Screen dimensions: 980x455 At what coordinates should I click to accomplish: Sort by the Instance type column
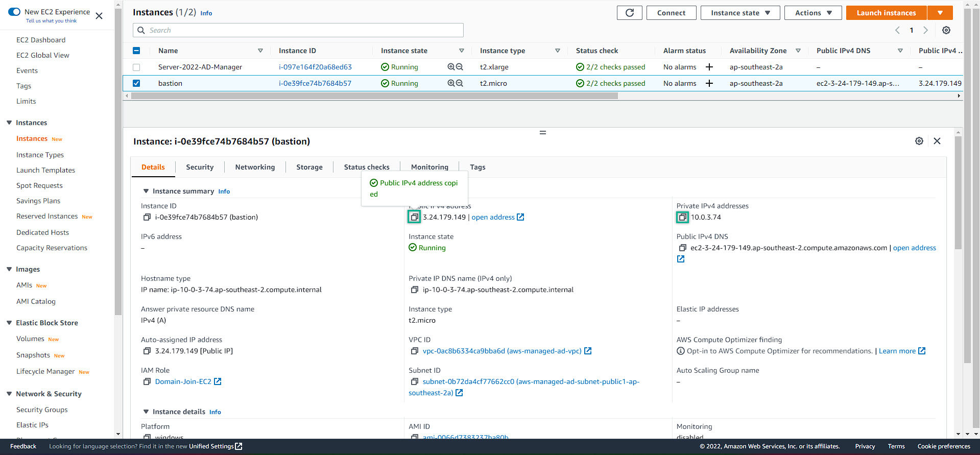point(558,51)
